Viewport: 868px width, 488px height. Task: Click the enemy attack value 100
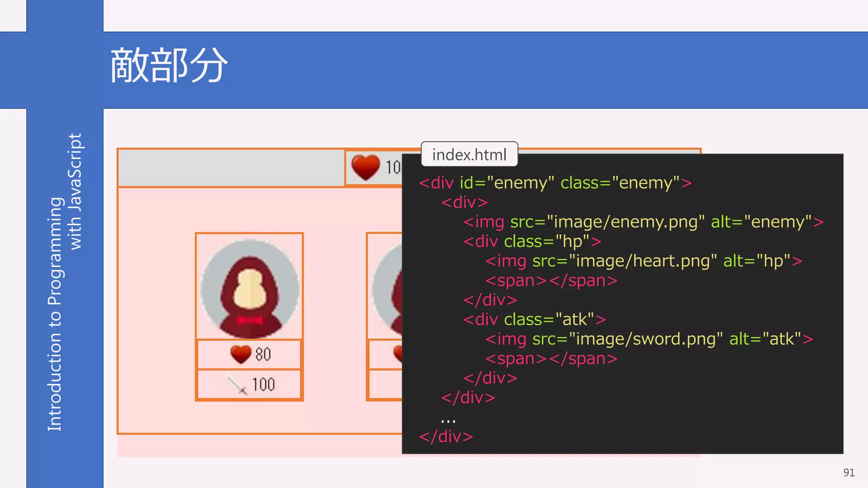pyautogui.click(x=263, y=385)
